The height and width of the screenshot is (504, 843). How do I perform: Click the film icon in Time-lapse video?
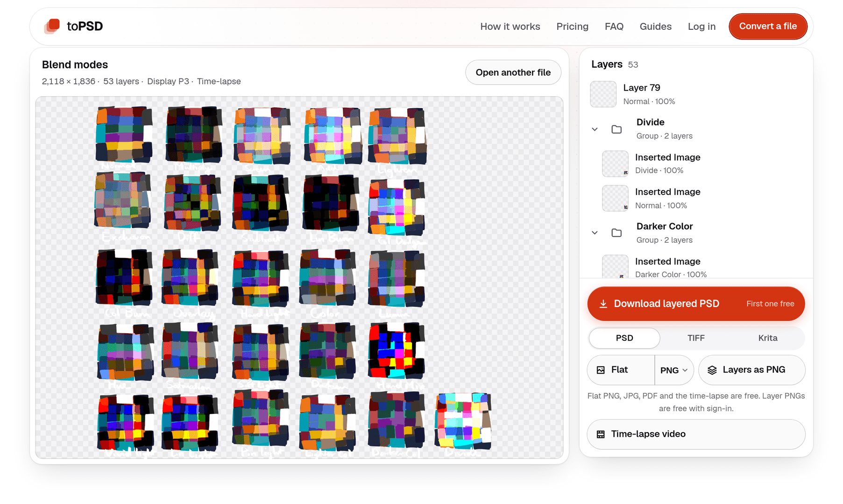pos(601,434)
